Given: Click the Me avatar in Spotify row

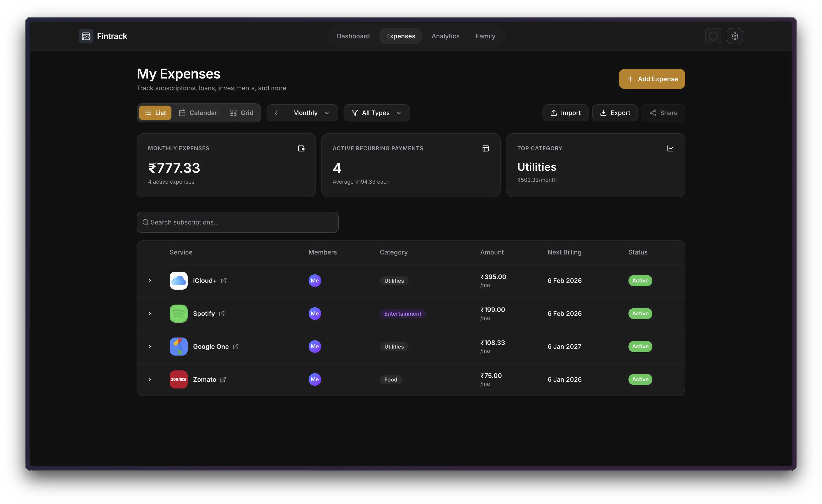Looking at the screenshot, I should click(x=315, y=314).
